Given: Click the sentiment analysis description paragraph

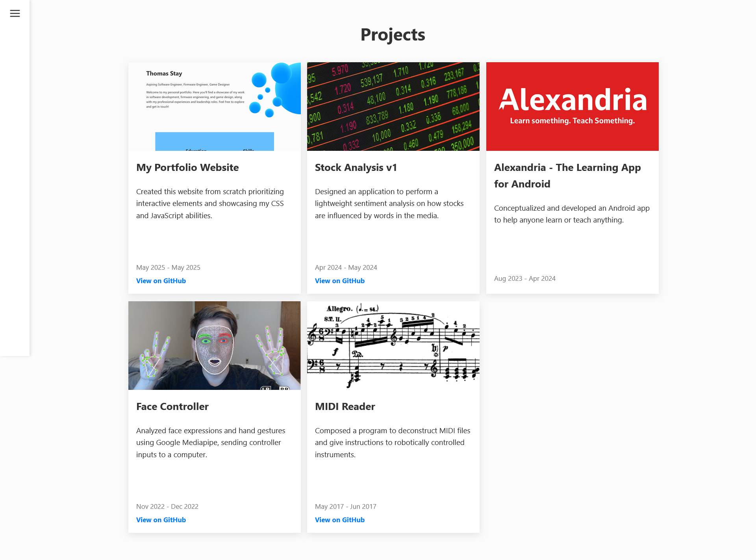Looking at the screenshot, I should point(389,204).
